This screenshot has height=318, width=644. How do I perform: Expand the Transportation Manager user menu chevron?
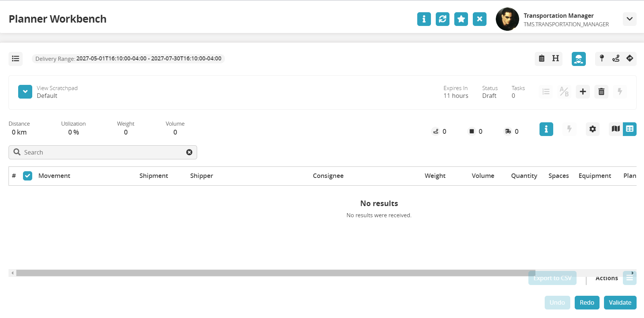click(630, 19)
